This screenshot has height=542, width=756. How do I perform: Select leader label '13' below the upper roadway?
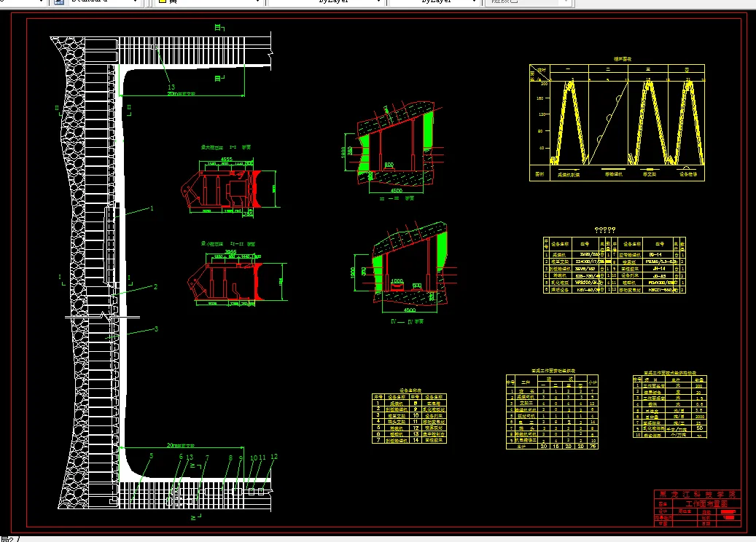point(171,87)
